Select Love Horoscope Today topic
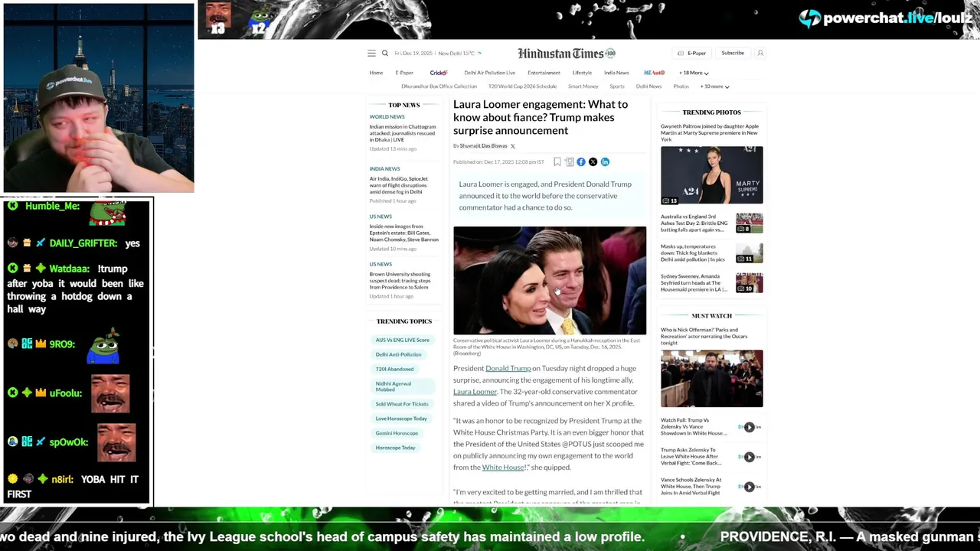The width and height of the screenshot is (980, 551). tap(401, 419)
